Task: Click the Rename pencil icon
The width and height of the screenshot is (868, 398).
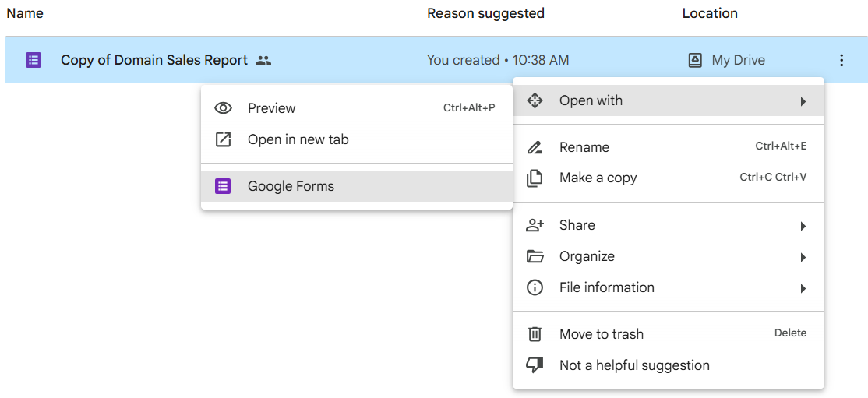Action: (535, 147)
